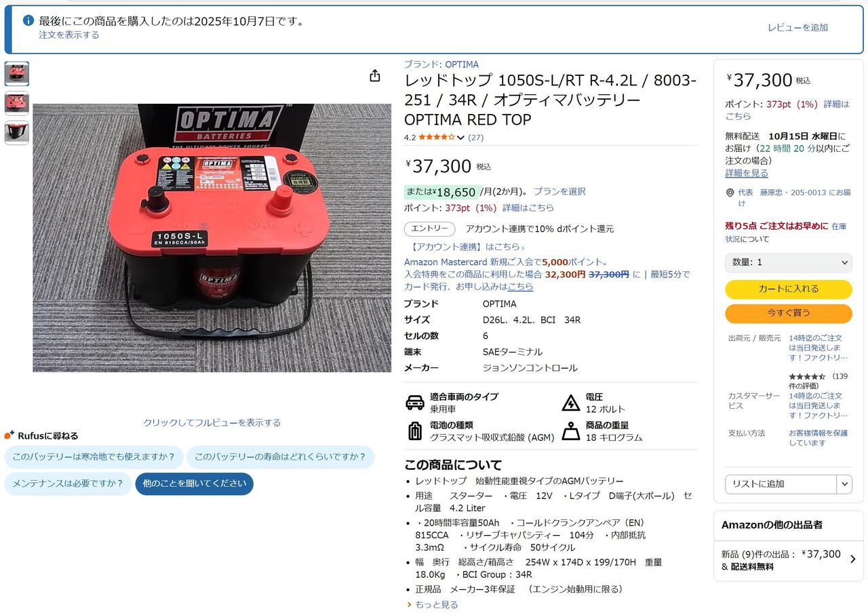
Task: Open レビューを追加 link
Action: pyautogui.click(x=797, y=28)
